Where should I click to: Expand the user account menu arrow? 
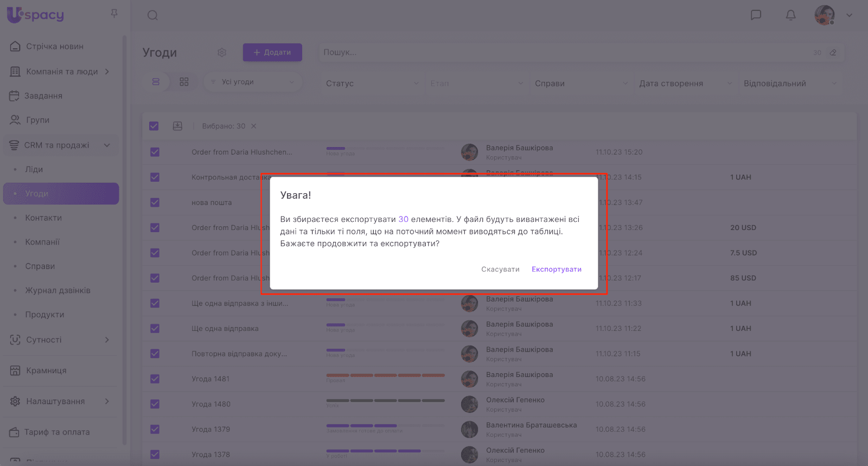[850, 15]
